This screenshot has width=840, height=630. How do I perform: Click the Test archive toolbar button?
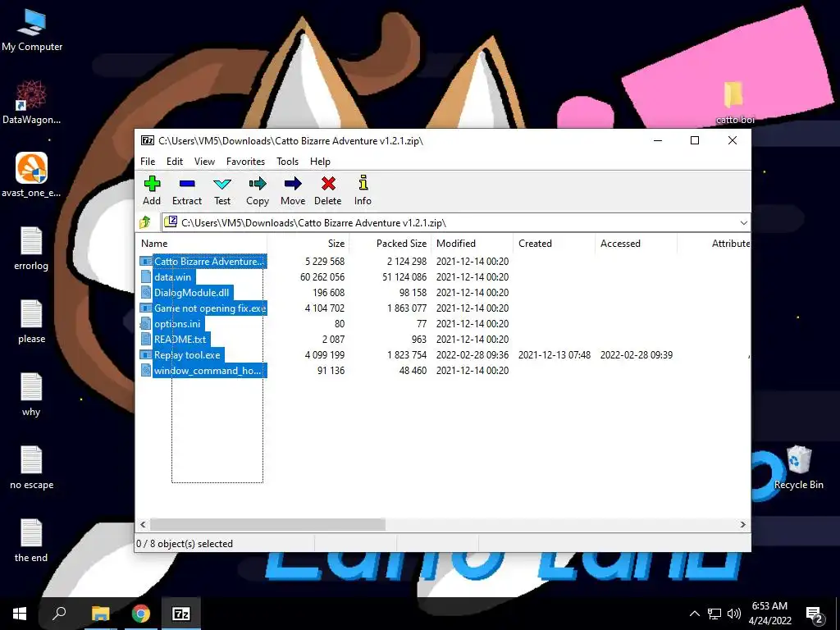[x=222, y=190]
